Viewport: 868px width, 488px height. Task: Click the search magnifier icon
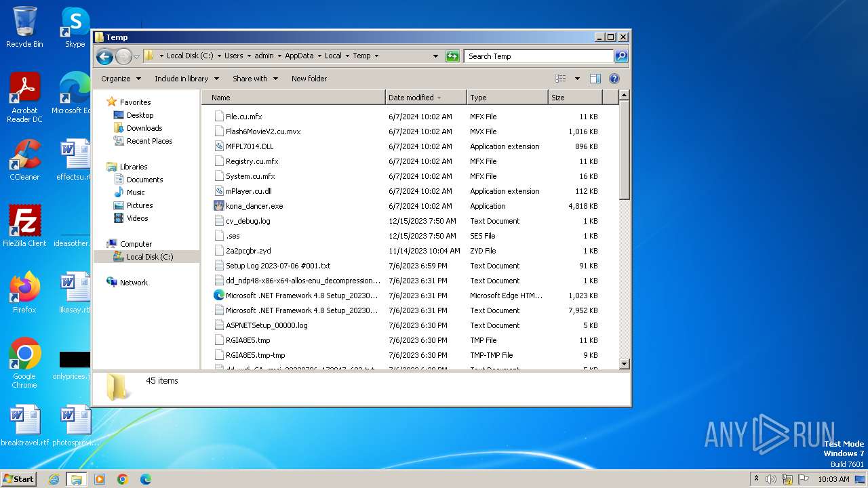pyautogui.click(x=620, y=56)
